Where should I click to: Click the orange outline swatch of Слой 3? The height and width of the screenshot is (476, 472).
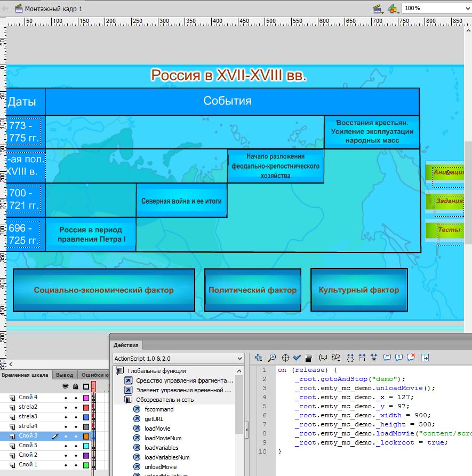pos(86,436)
